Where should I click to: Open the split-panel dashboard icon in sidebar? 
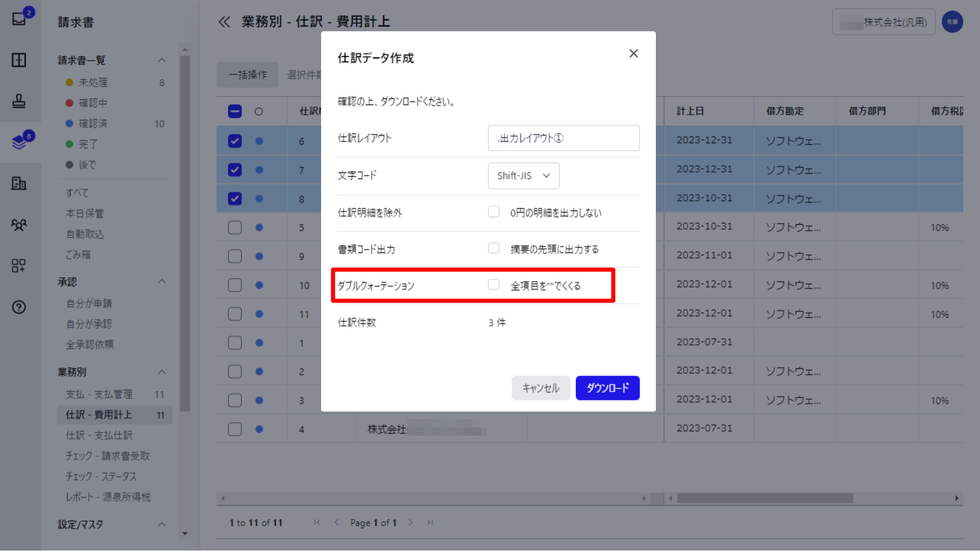click(19, 60)
